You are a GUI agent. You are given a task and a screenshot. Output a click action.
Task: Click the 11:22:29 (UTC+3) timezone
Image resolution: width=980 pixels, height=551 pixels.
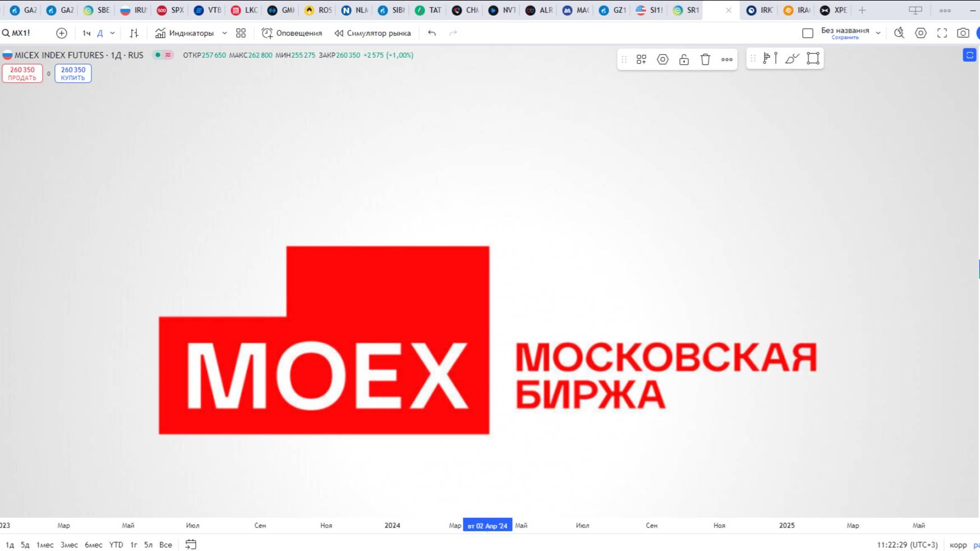pyautogui.click(x=907, y=545)
